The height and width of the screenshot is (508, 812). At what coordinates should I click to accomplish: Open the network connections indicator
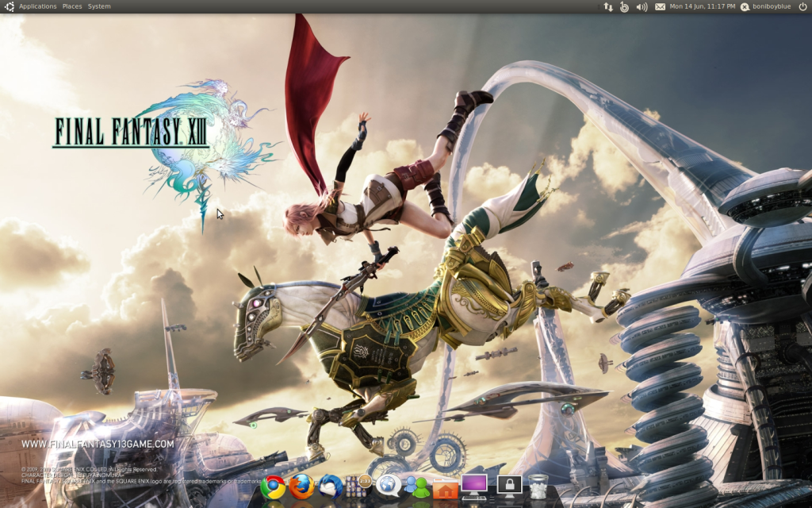pos(608,6)
